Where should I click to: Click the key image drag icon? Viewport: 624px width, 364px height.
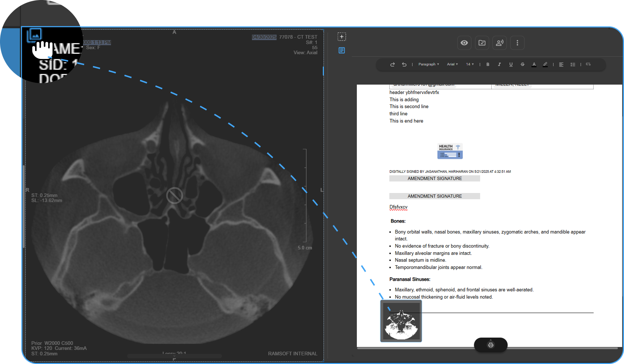point(35,35)
